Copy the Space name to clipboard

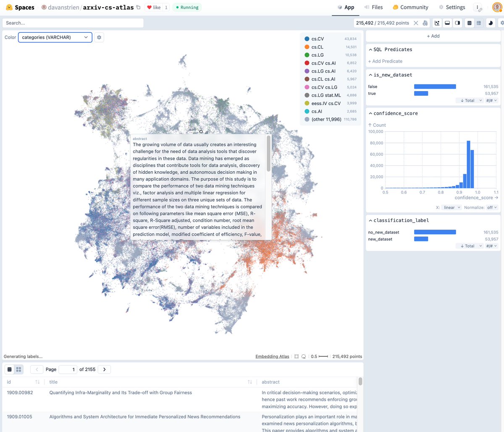point(138,8)
